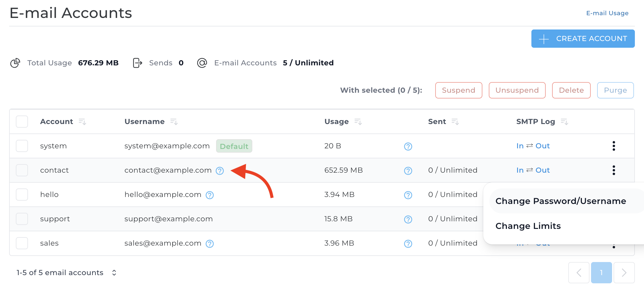
Task: Click the help icon beside sales@example.com
Action: pyautogui.click(x=209, y=244)
